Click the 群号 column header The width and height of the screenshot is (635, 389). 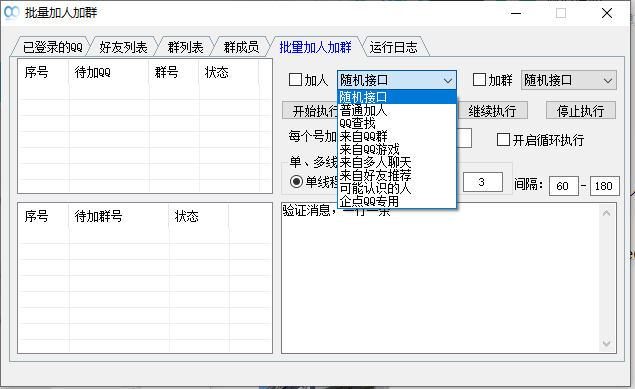pyautogui.click(x=174, y=72)
